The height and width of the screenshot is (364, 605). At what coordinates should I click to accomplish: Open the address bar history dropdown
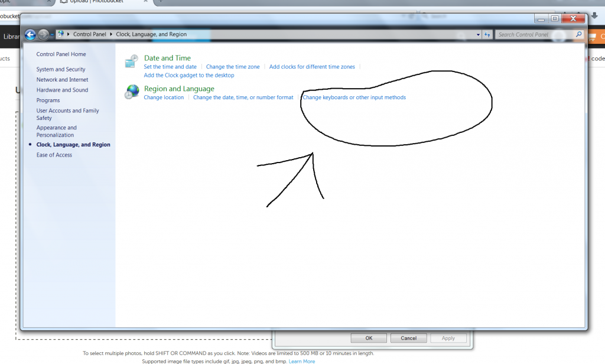[x=478, y=35]
